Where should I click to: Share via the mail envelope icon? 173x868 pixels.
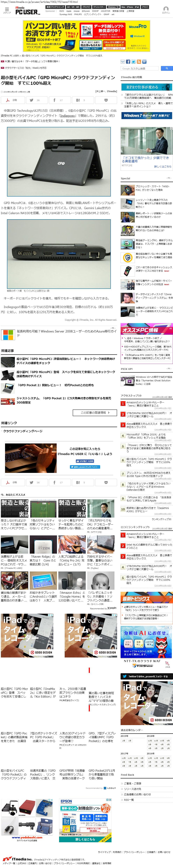123,62
